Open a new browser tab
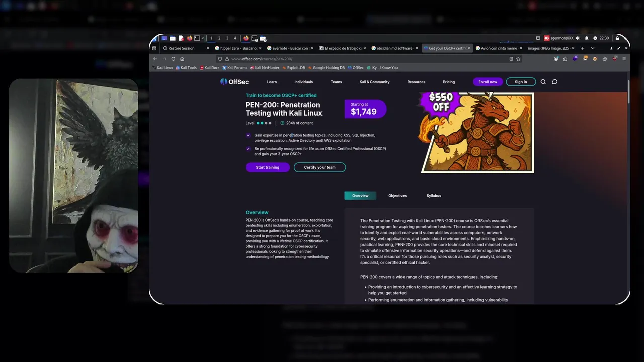 [582, 48]
